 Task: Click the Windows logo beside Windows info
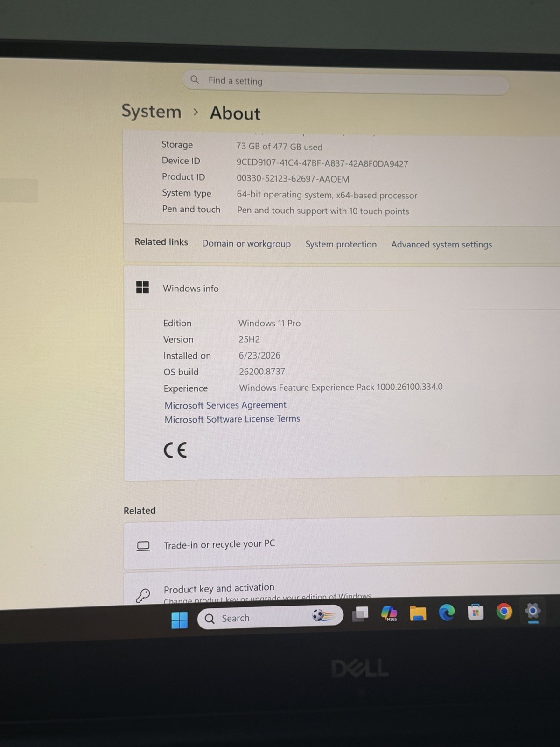point(142,287)
